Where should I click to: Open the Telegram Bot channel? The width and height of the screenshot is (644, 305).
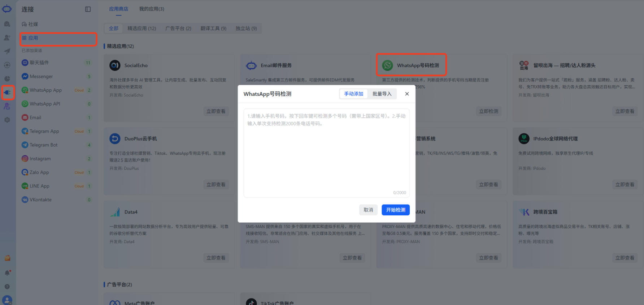pyautogui.click(x=57, y=145)
